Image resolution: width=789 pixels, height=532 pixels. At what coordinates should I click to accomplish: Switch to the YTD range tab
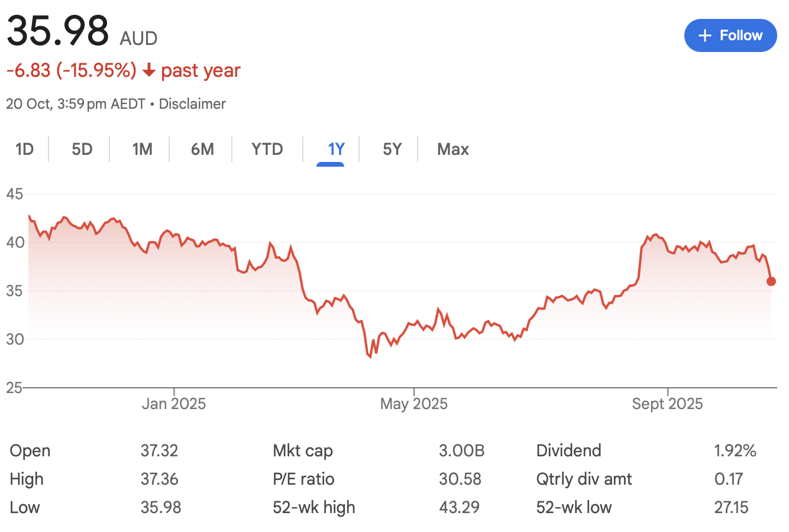tap(267, 149)
